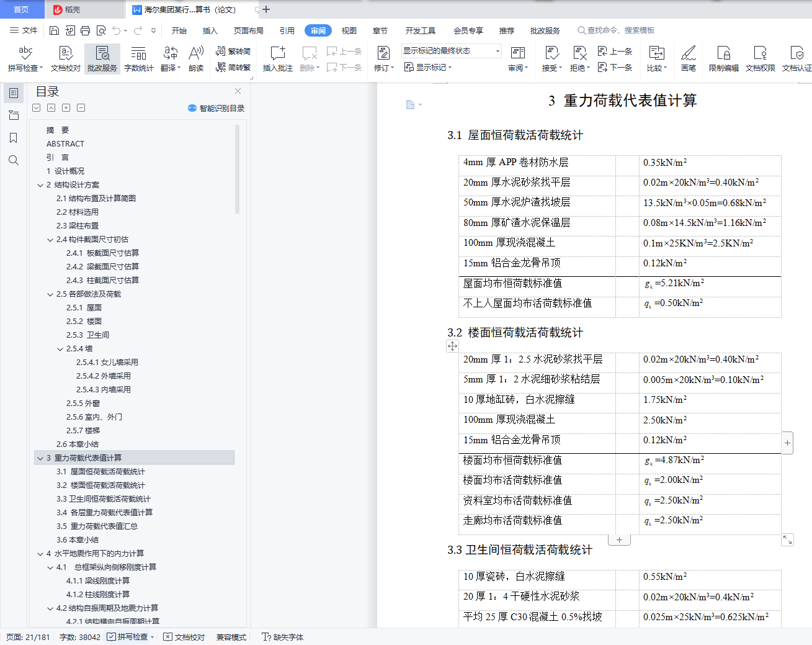Viewport: 812px width, 645px height.
Task: Select the 画笔 pen tool
Action: coord(689,58)
